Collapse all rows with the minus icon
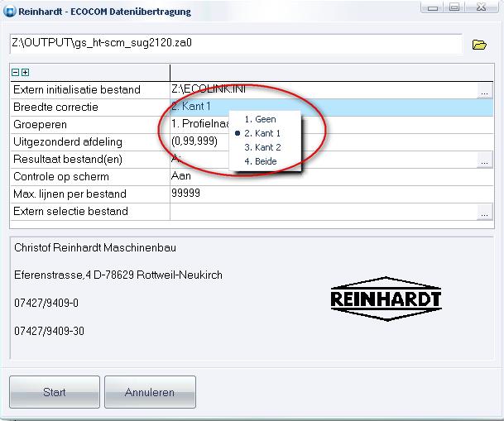Screen dimensions: 504x421 pyautogui.click(x=16, y=72)
